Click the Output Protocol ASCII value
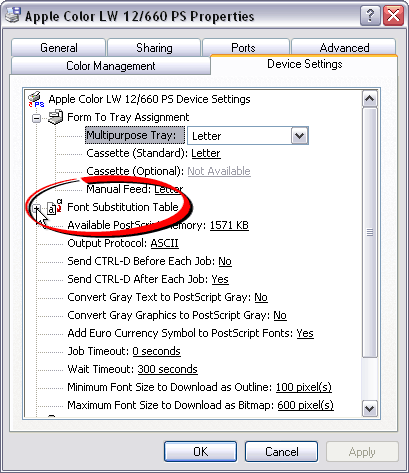This screenshot has width=409, height=473. (164, 243)
